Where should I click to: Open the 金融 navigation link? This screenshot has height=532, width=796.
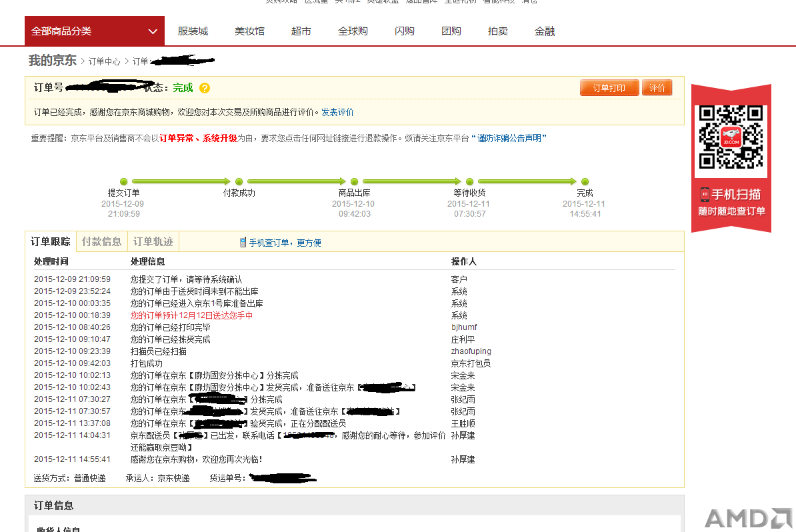click(545, 31)
